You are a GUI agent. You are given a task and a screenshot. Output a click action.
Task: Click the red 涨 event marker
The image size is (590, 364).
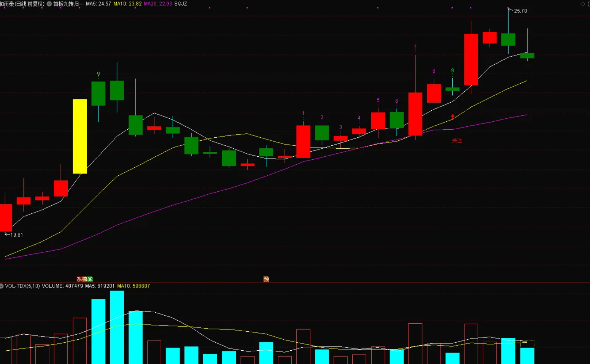pyautogui.click(x=80, y=279)
